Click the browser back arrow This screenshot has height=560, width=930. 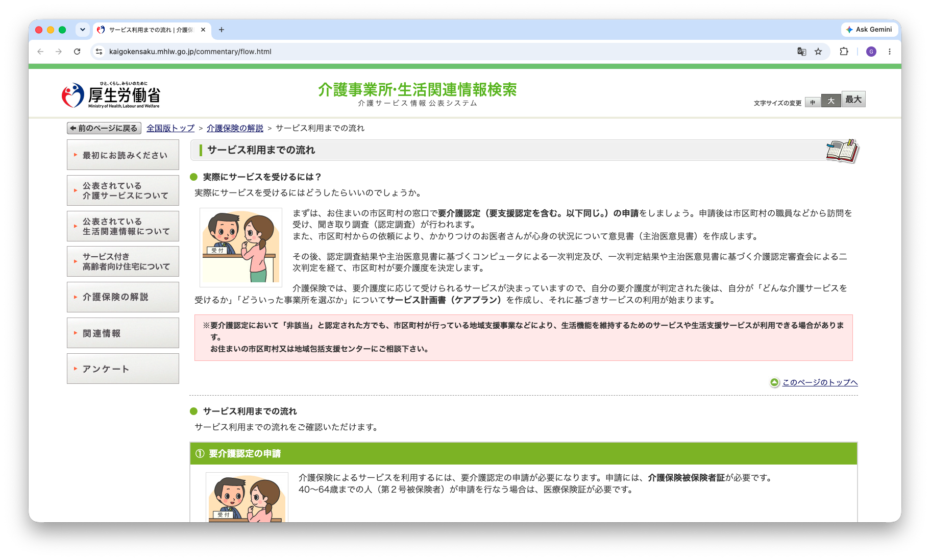click(x=40, y=52)
